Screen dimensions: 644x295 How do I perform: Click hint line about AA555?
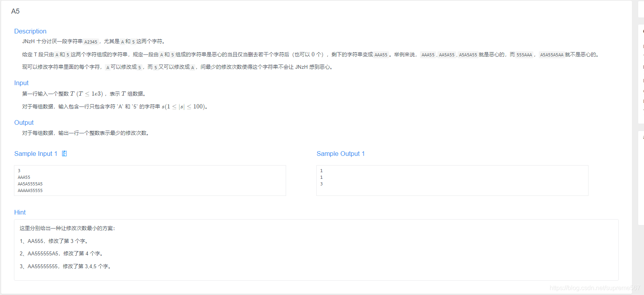coord(54,241)
